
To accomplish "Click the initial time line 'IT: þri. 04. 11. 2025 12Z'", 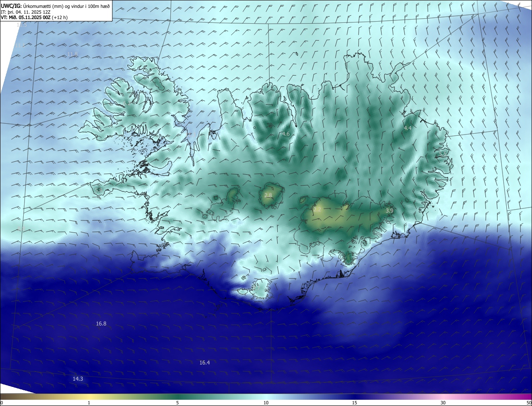I will [x=26, y=12].
